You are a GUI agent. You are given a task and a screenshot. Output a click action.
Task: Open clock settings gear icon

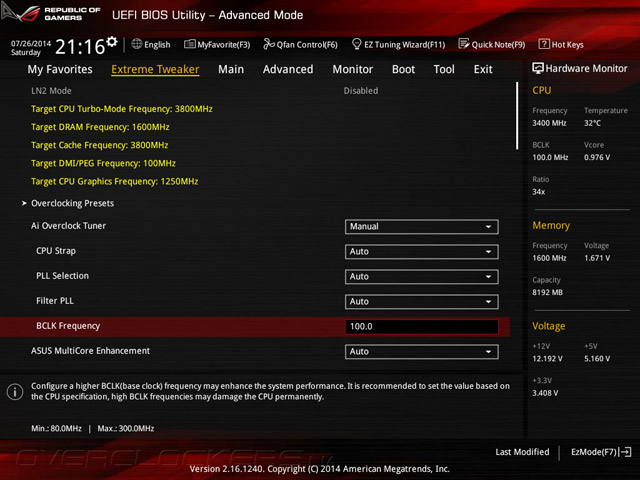(112, 42)
